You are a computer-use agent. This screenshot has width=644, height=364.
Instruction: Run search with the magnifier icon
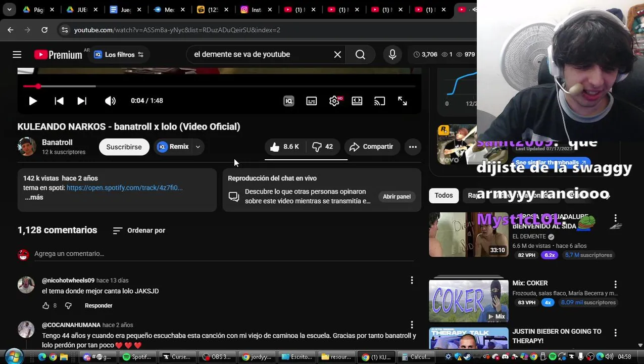(360, 55)
